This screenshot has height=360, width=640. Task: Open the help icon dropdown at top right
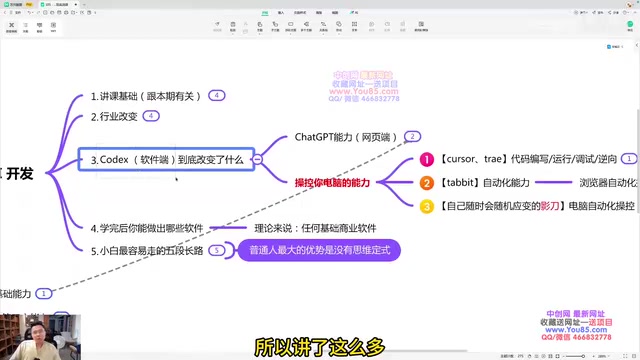(626, 13)
